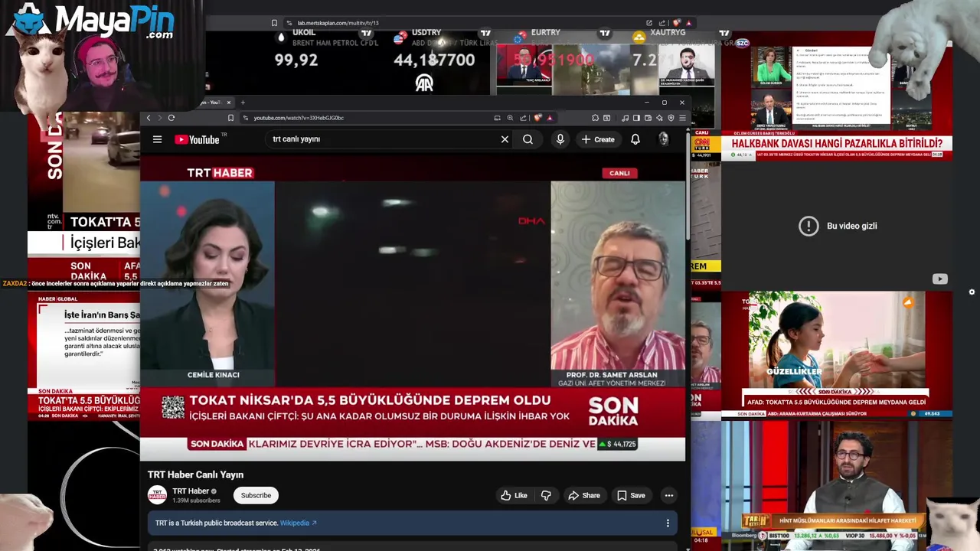Viewport: 980px width, 551px height.
Task: Open TRT Haber channel avatar
Action: [x=157, y=495]
